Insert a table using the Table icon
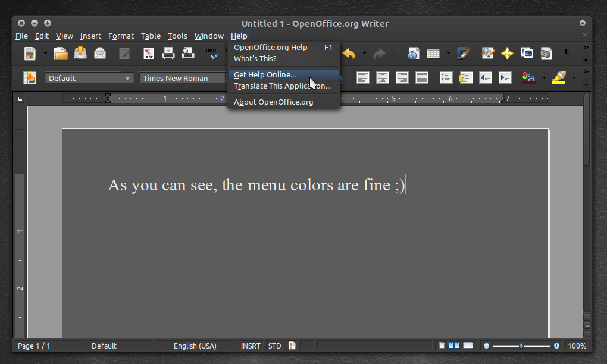 coord(433,54)
